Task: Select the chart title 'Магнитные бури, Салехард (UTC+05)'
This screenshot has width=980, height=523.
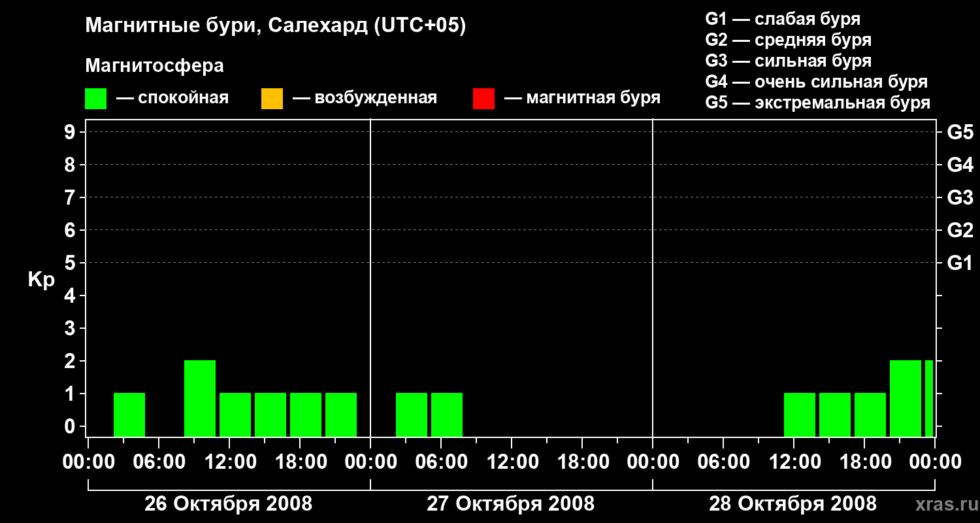Action: 276,26
